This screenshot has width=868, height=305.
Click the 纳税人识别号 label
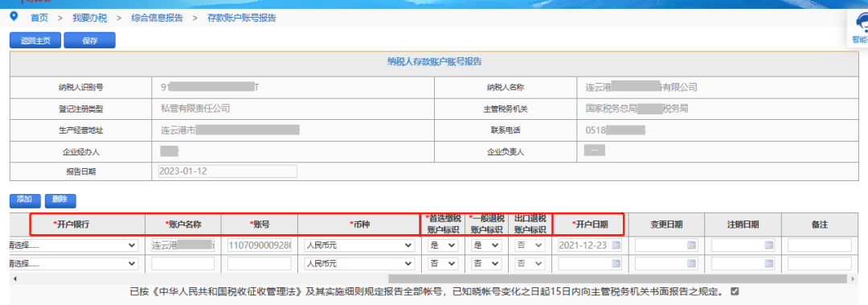[81, 87]
